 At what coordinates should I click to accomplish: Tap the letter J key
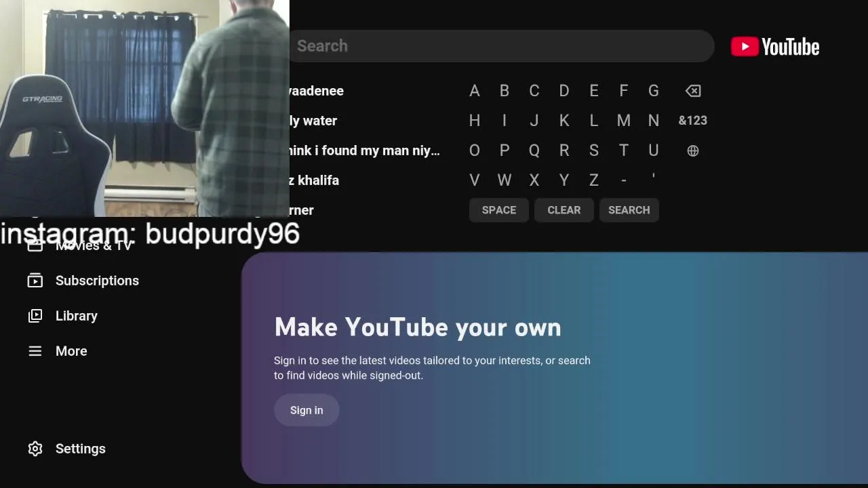point(534,121)
